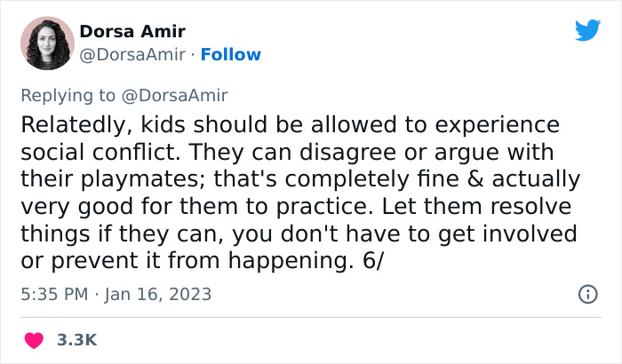Viewport: 622px width, 364px height.
Task: Open the @DorsaAmir handle below the name
Action: (x=134, y=55)
